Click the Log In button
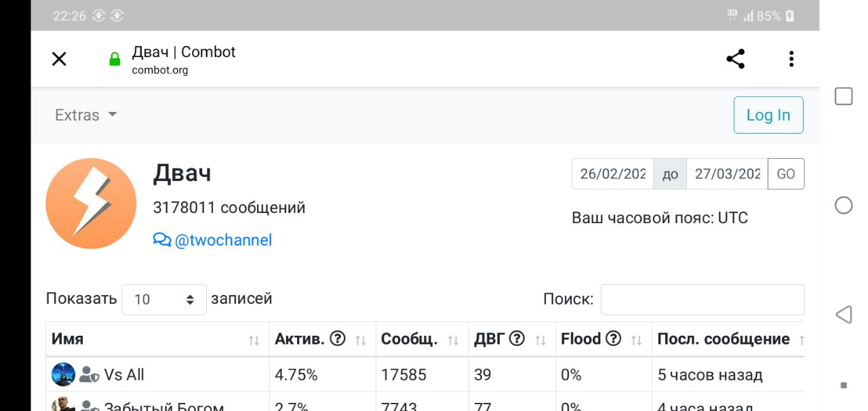Viewport: 868px width, 411px height. (768, 115)
